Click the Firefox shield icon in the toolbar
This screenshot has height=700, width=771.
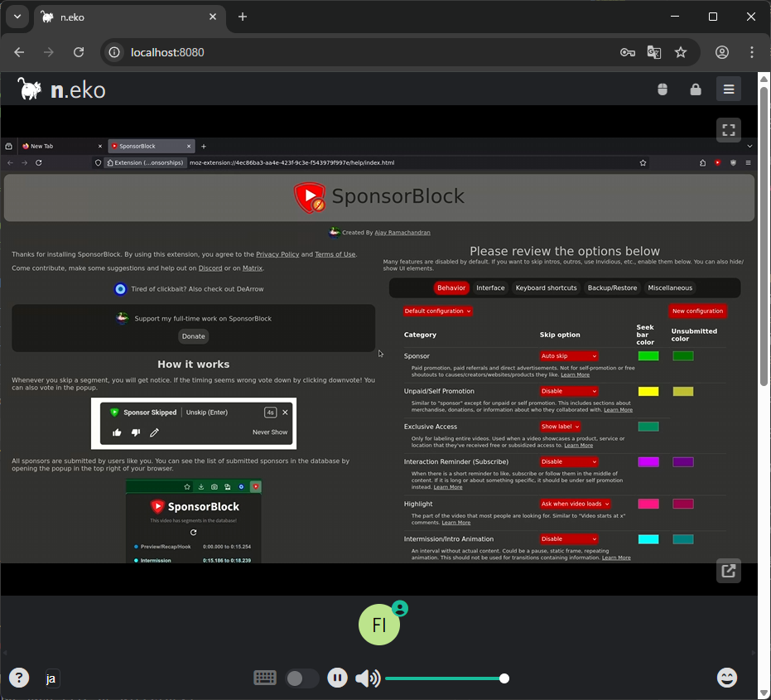point(733,162)
